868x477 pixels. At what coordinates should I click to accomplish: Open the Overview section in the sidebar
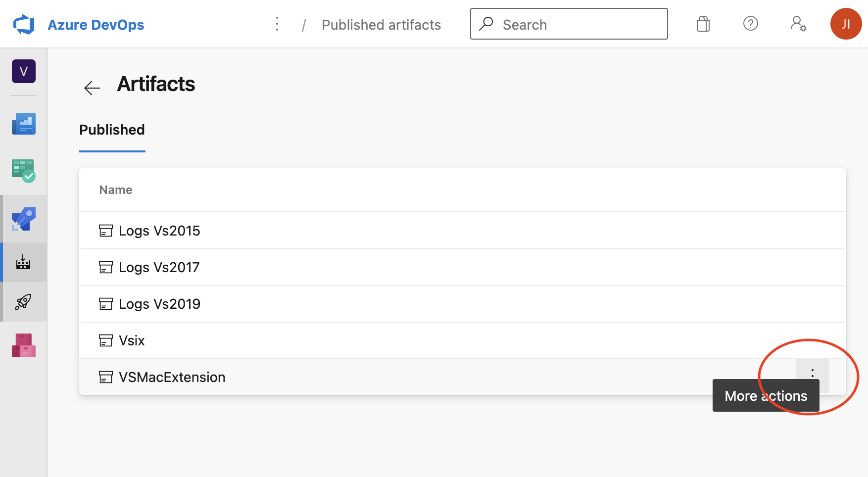(24, 124)
